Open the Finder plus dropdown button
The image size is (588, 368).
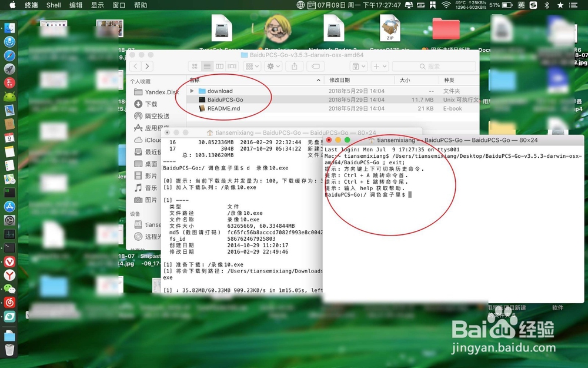click(379, 66)
